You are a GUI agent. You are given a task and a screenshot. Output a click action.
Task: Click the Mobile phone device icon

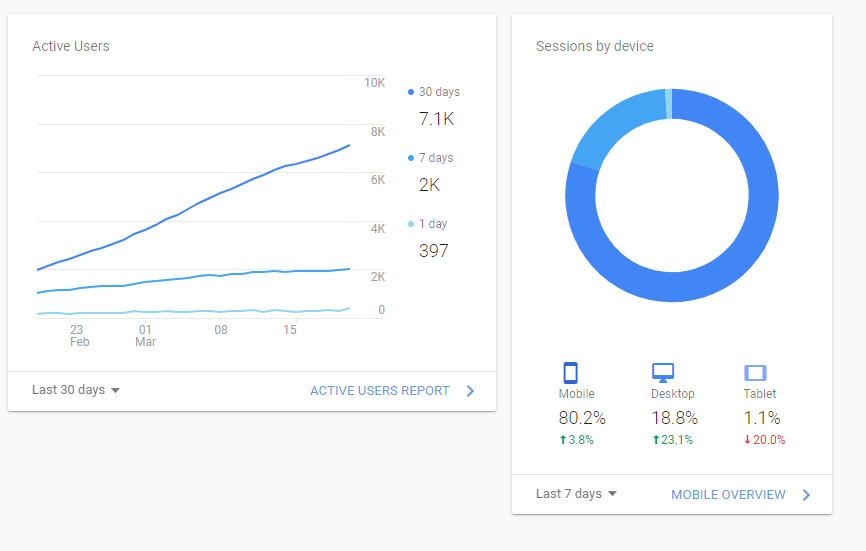point(570,373)
